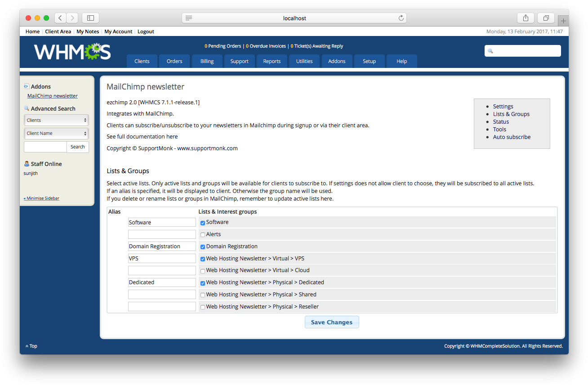This screenshot has width=588, height=385.
Task: Check the Web Hosting Newsletter Cloud checkbox
Action: tap(202, 270)
